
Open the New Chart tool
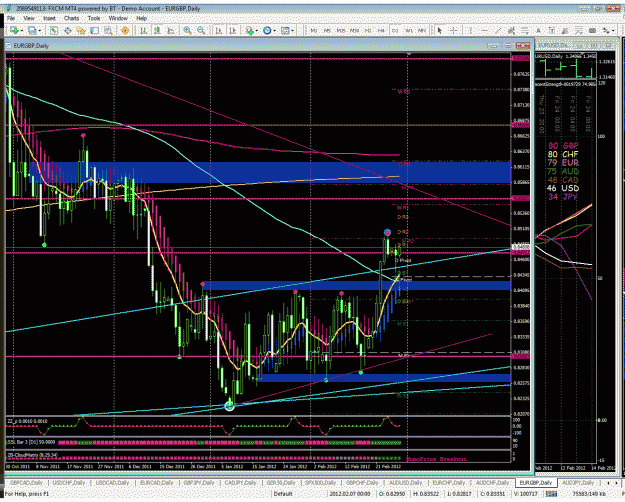click(x=14, y=30)
